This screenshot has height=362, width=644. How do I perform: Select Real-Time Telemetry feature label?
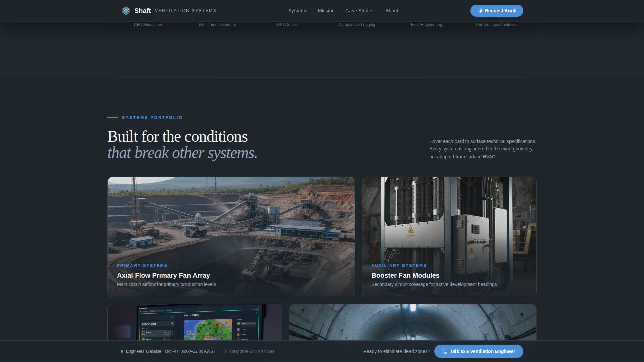217,25
